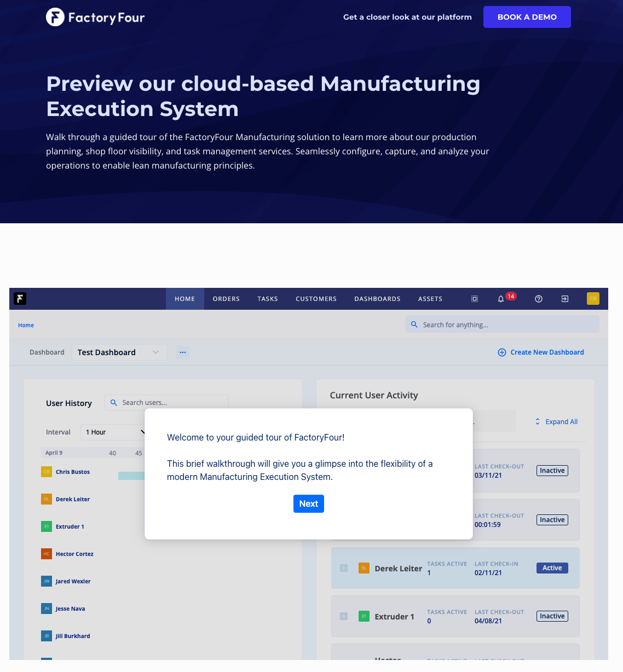Click Create New Dashboard link

[547, 352]
